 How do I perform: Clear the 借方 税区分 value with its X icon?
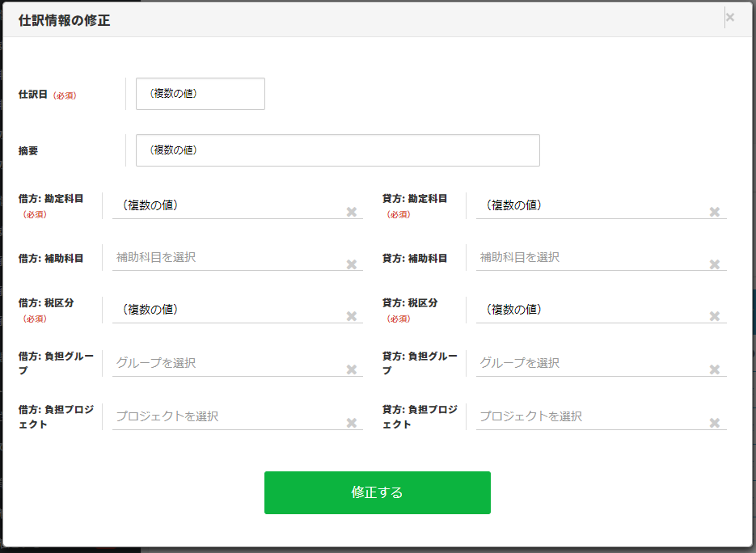[352, 316]
